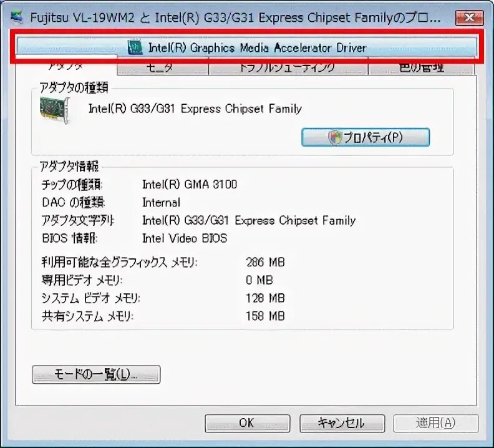Click the システム ビデオ メモリ label
The width and height of the screenshot is (494, 448).
[x=90, y=298]
